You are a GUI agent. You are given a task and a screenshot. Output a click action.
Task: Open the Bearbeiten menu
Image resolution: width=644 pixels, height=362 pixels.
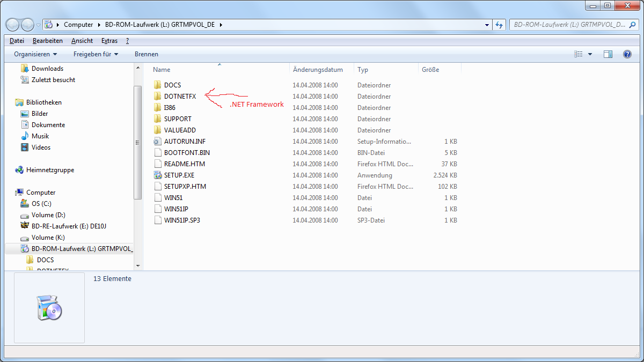47,41
